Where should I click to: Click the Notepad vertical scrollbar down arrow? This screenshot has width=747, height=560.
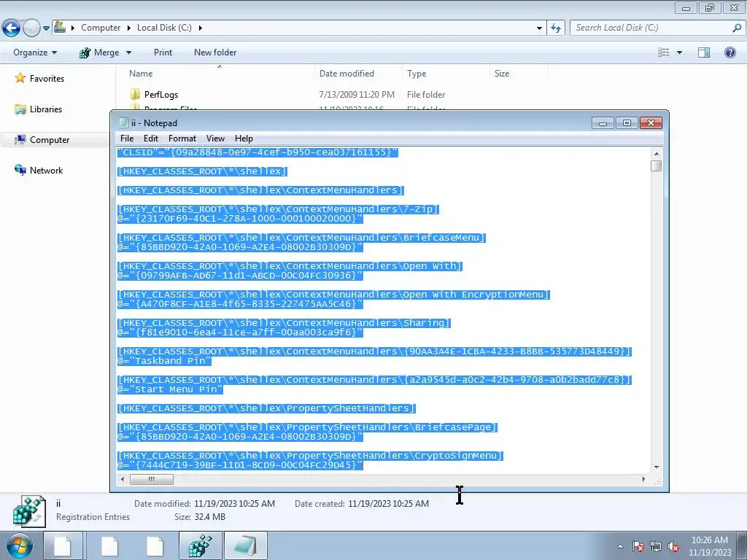tap(657, 467)
